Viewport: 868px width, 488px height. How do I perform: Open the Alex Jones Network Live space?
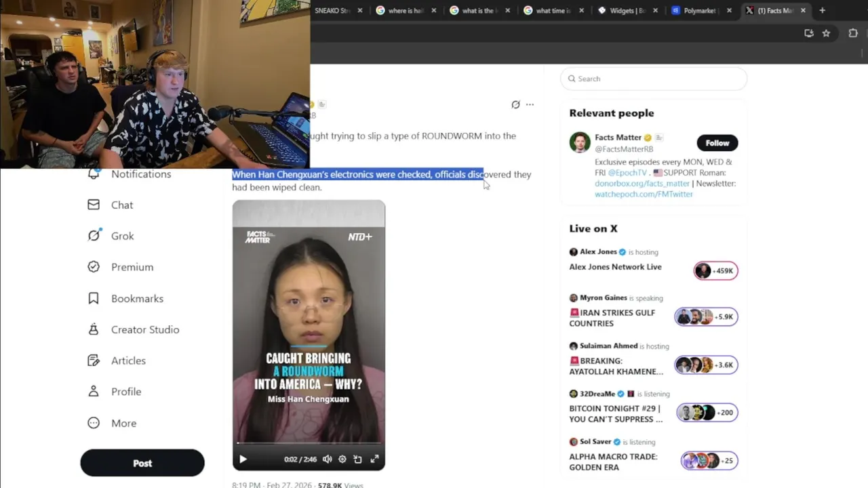[615, 267]
